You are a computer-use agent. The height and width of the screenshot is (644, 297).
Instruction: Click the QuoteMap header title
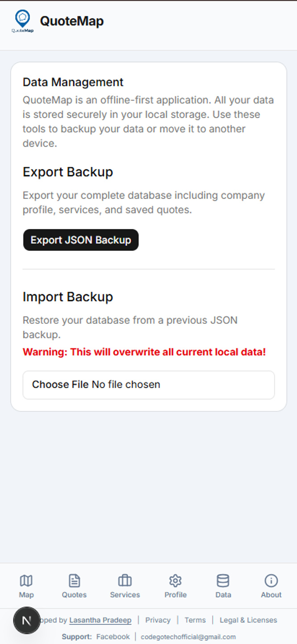(x=72, y=21)
